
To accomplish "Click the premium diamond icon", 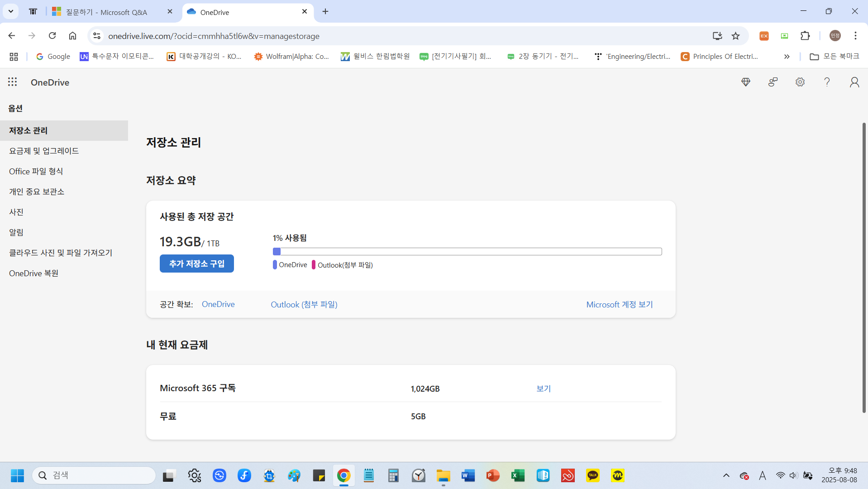I will coord(746,82).
